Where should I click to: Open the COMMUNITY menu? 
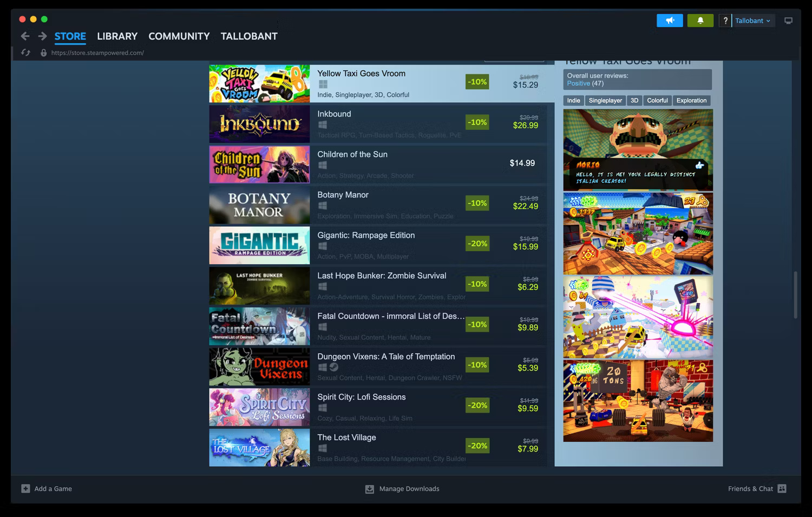179,36
